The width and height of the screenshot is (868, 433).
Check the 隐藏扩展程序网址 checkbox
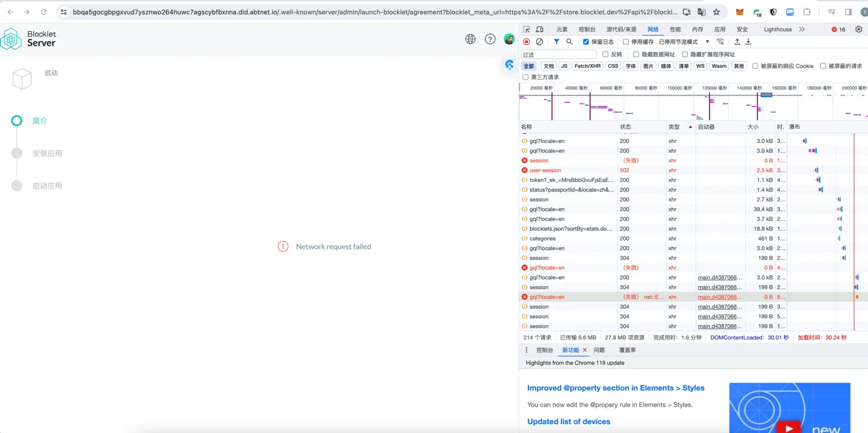pyautogui.click(x=685, y=54)
